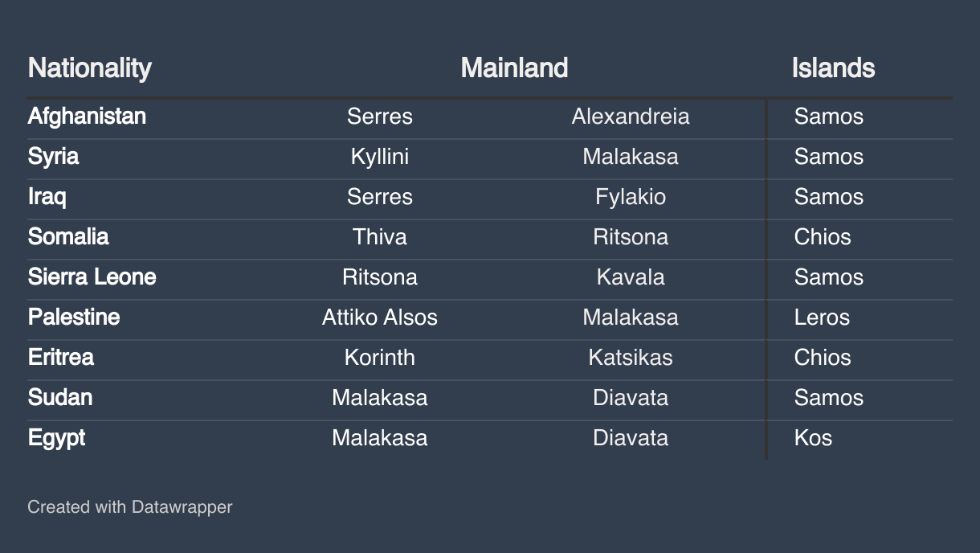Click the Mainland column header

pos(514,68)
